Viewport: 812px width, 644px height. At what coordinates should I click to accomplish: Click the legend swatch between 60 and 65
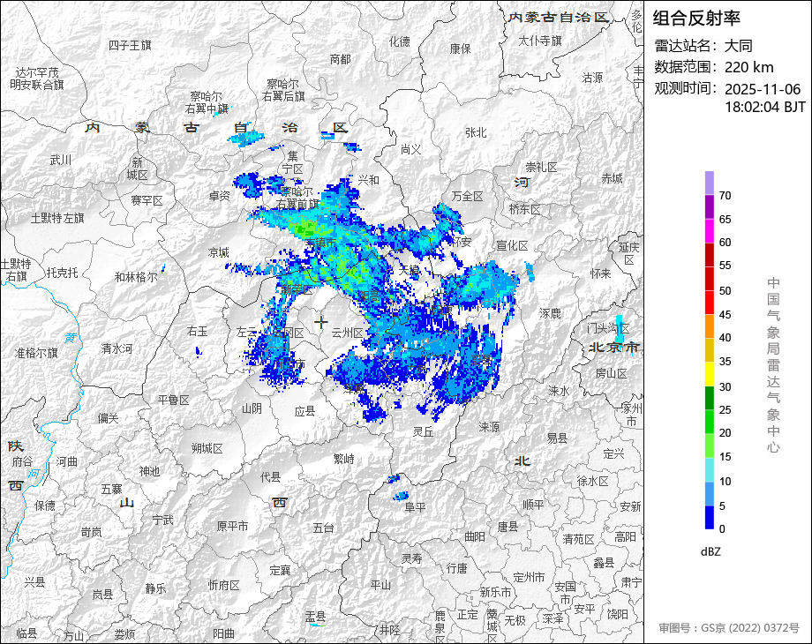[x=709, y=230]
